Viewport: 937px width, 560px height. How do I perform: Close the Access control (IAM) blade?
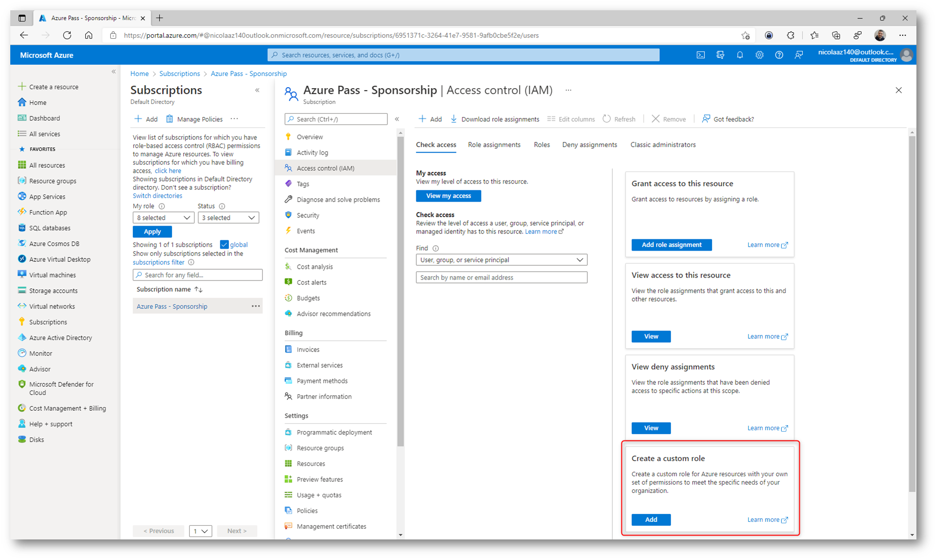point(898,90)
